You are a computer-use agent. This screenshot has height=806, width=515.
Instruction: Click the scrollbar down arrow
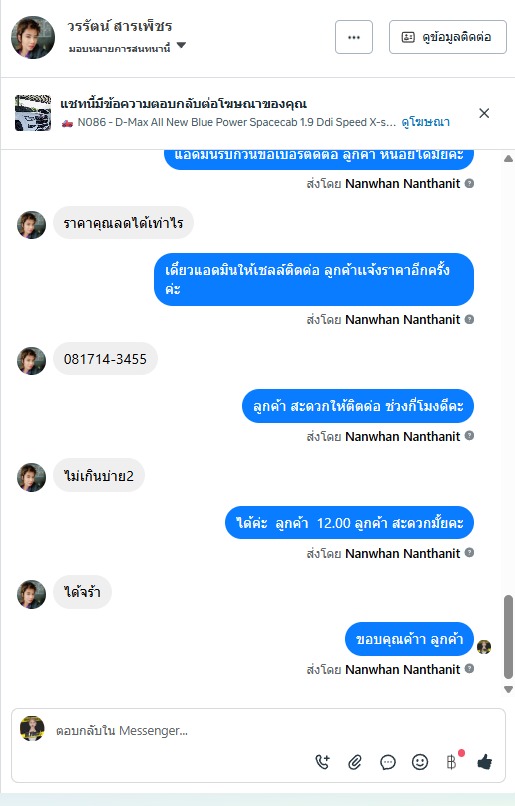tap(508, 690)
